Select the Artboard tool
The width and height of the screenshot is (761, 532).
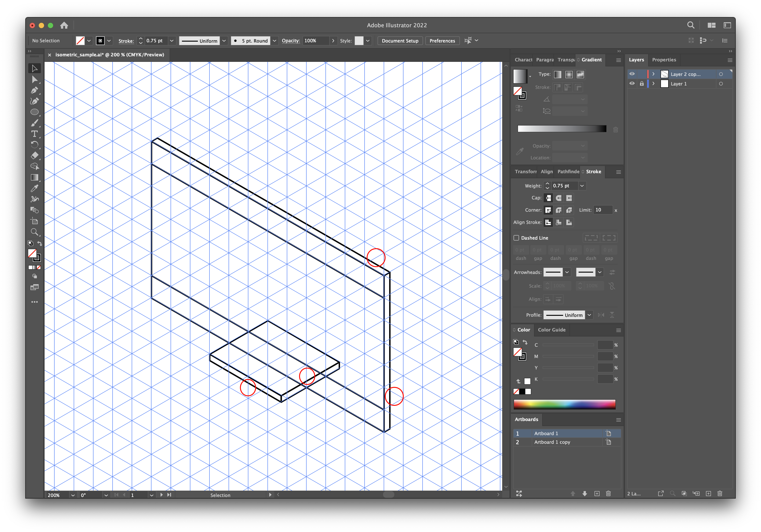coord(35,221)
